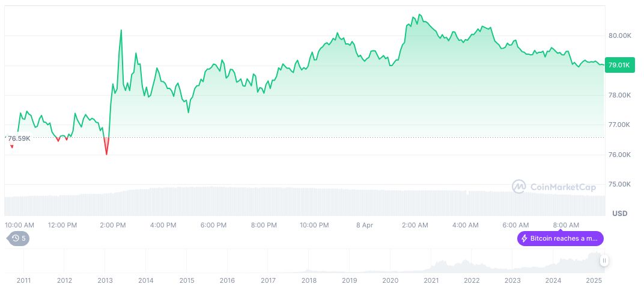Click the 75.00K price axis label

tap(620, 184)
